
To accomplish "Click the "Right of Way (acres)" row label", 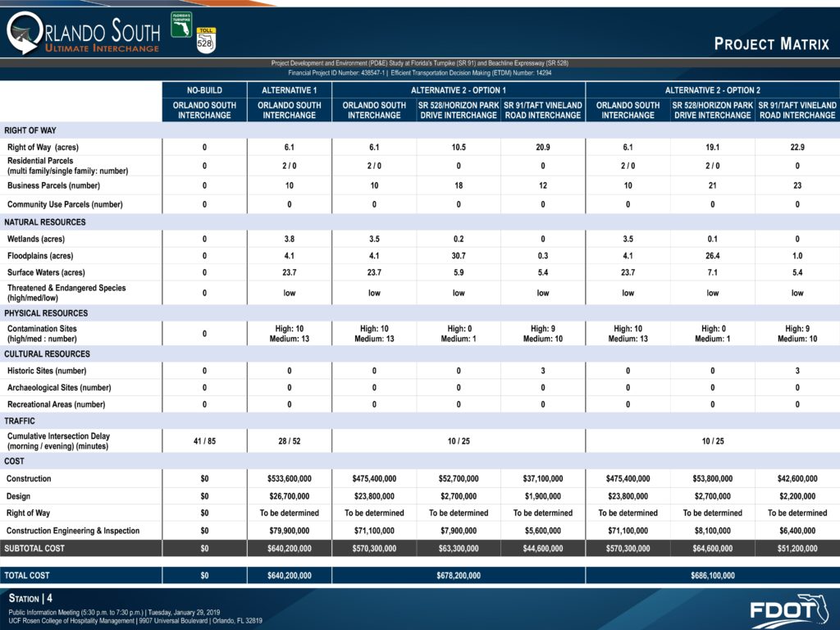I will 43,148.
